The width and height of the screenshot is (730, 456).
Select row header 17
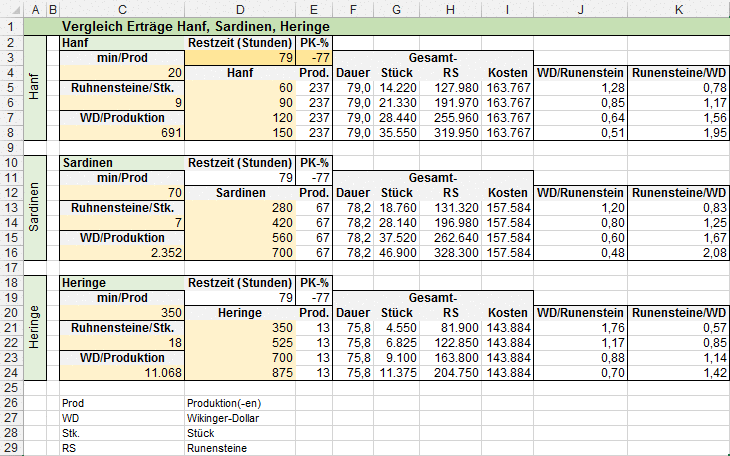tap(9, 267)
